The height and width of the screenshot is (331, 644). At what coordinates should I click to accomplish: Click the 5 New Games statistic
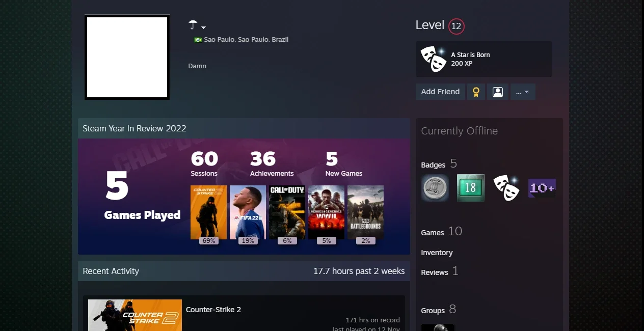tap(344, 164)
